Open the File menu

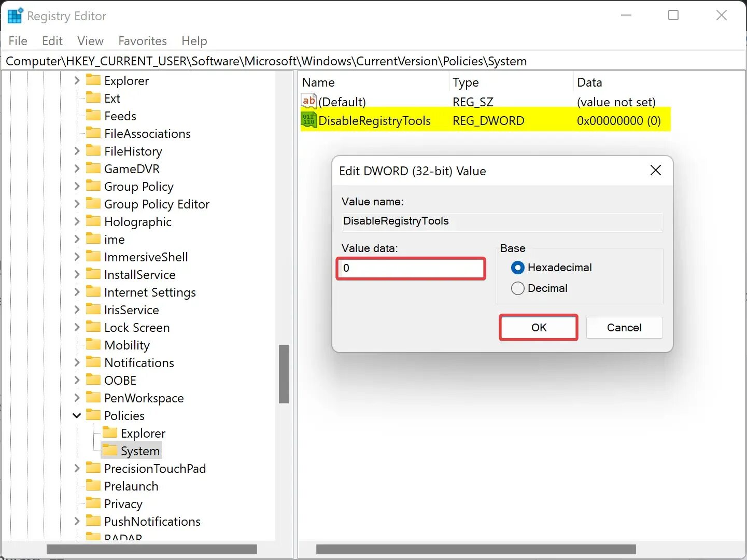coord(18,40)
